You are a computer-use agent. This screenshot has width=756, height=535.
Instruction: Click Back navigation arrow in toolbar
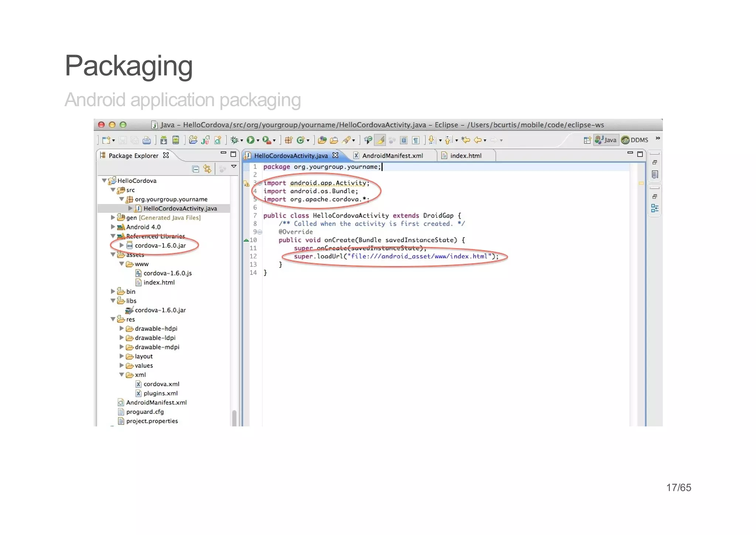point(478,140)
